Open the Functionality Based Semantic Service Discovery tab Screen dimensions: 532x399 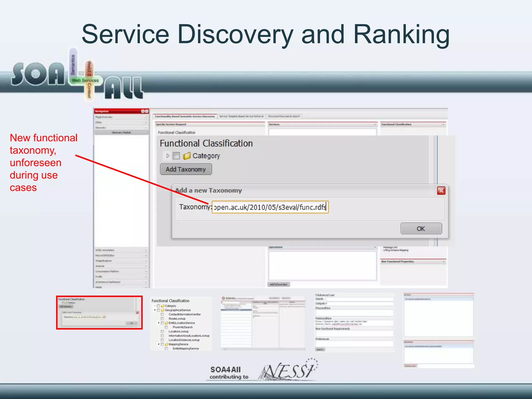pos(185,116)
